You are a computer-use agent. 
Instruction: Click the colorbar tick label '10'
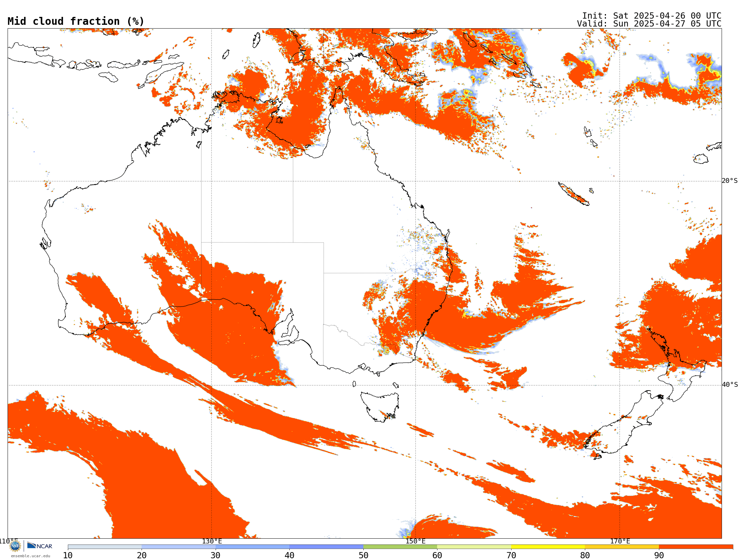tap(68, 555)
